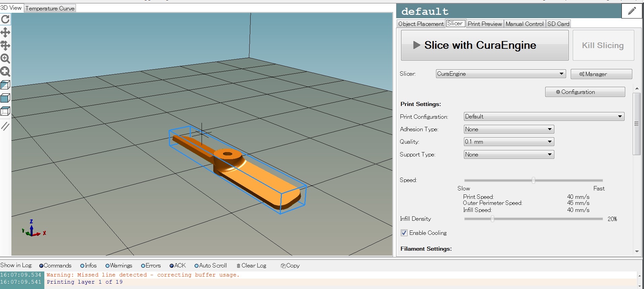Toggle Auto Scroll for the log

click(x=211, y=266)
